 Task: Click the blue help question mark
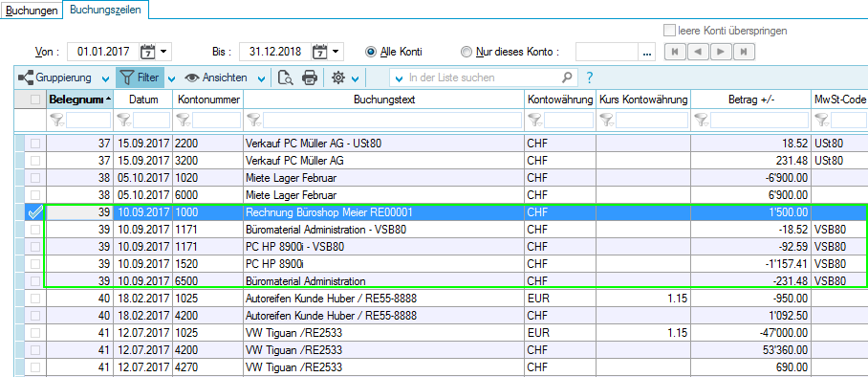click(590, 78)
